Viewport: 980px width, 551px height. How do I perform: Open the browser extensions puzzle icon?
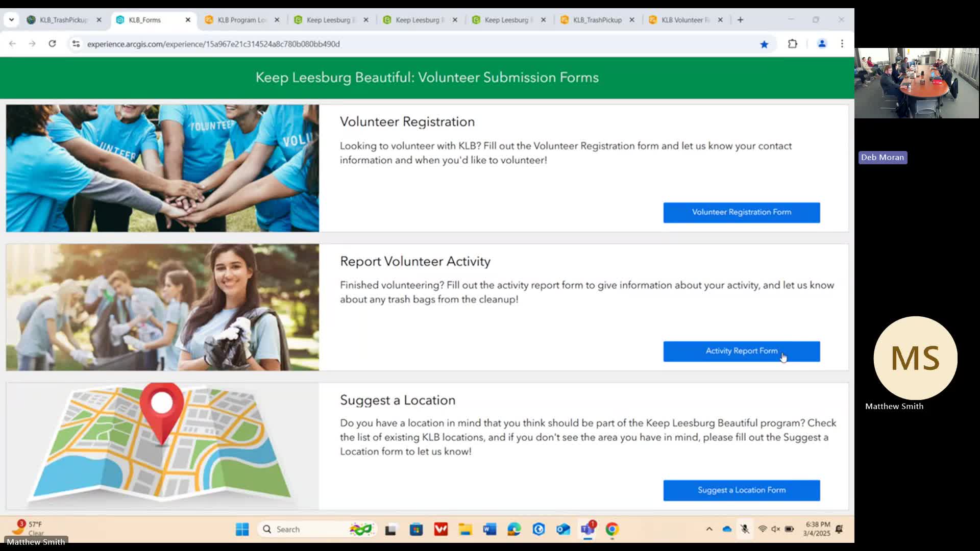[x=792, y=44]
